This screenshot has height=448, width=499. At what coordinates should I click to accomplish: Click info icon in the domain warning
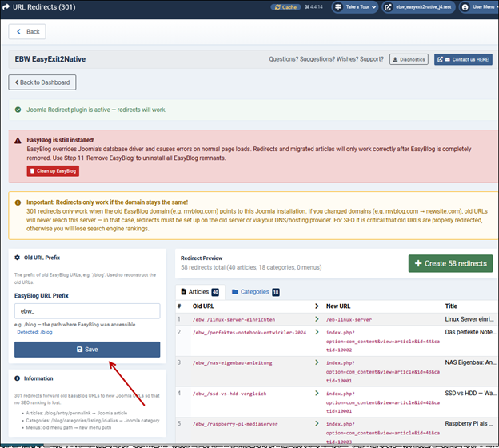coord(18,202)
